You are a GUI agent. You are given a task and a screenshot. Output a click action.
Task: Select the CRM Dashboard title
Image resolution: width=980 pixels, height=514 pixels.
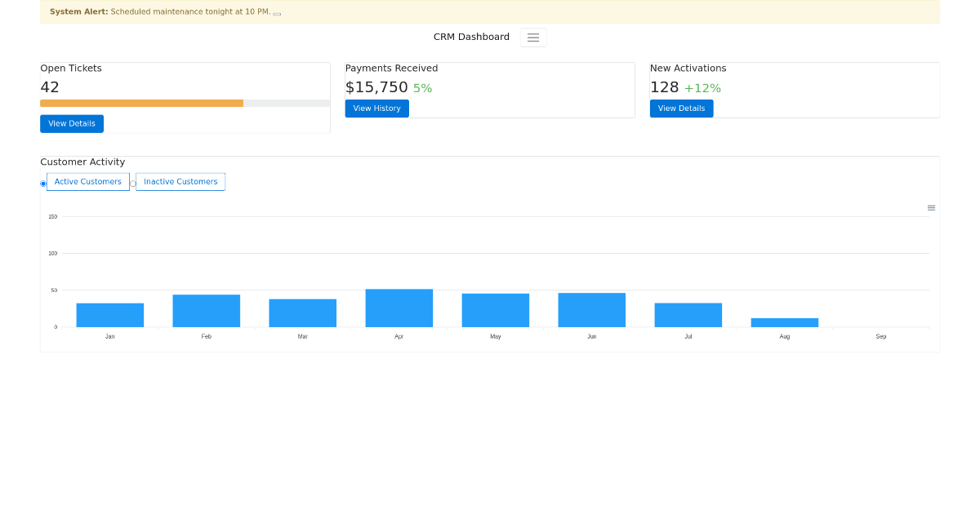pyautogui.click(x=471, y=37)
